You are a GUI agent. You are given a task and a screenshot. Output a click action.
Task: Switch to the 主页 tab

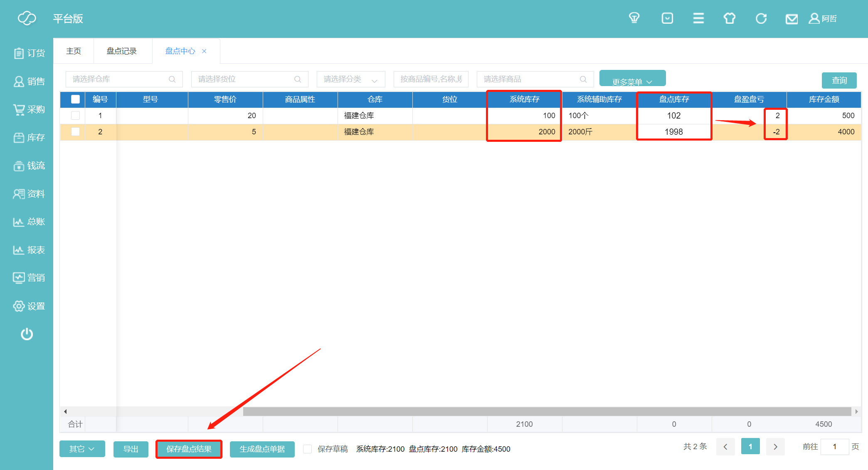pos(74,51)
